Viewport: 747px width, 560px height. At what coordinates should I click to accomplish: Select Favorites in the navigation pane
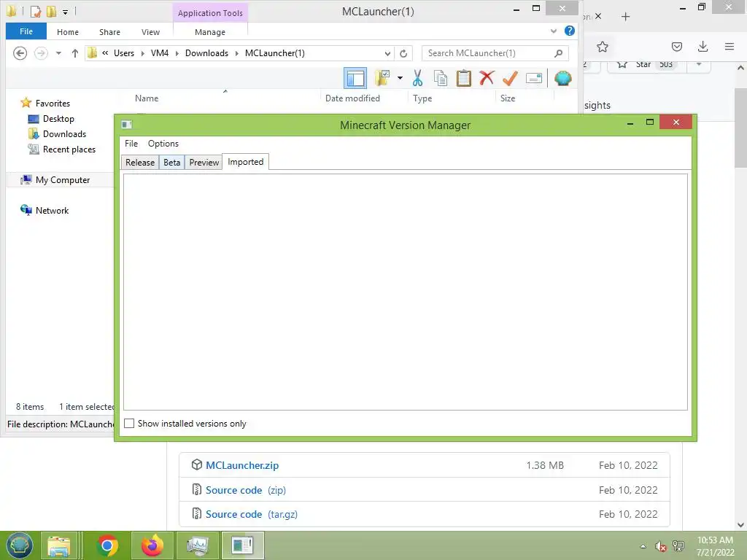click(x=53, y=104)
